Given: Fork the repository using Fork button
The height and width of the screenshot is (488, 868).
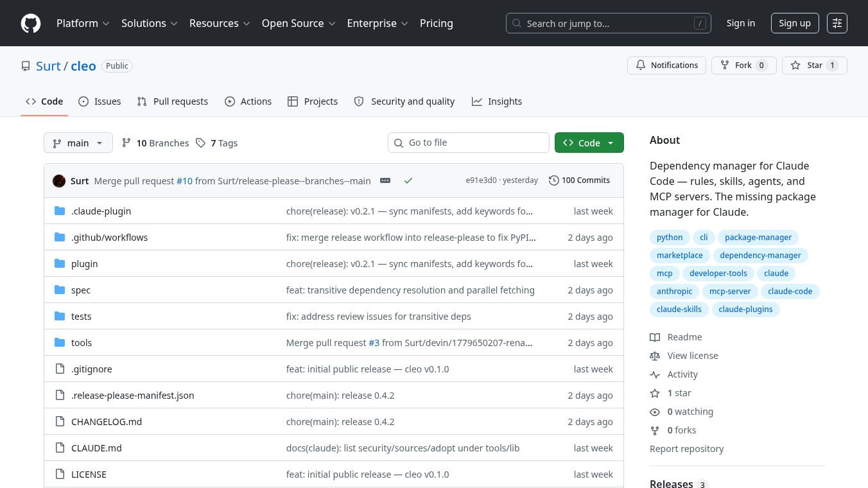Looking at the screenshot, I should coord(744,65).
